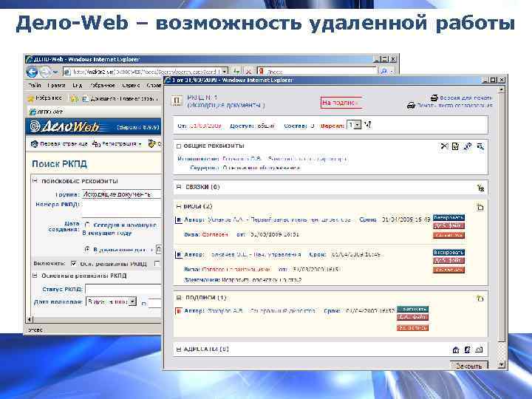
Task: Select the В диапазоне дат radio button
Action: (x=87, y=250)
